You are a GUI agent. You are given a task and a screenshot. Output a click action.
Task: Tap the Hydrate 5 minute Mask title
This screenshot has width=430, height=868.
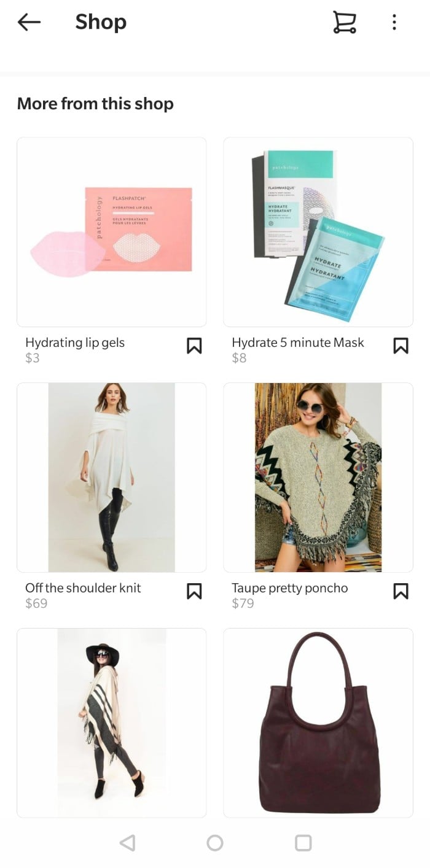click(x=298, y=343)
